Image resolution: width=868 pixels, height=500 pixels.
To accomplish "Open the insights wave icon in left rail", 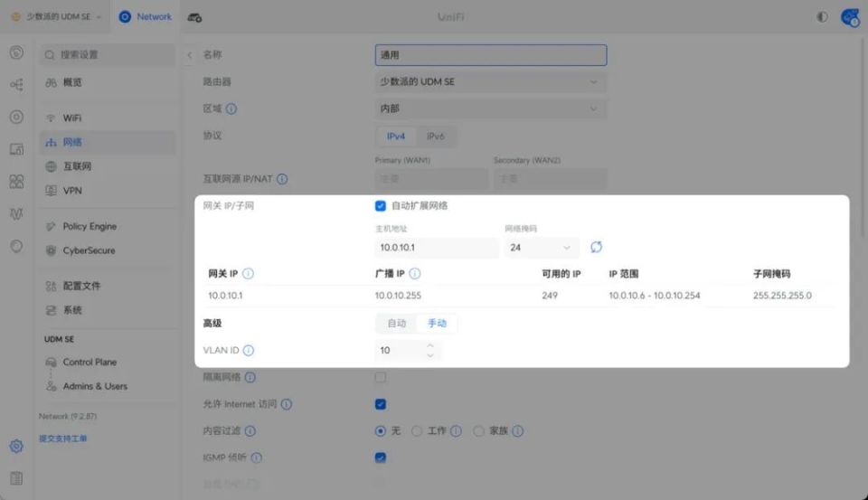I will click(16, 213).
